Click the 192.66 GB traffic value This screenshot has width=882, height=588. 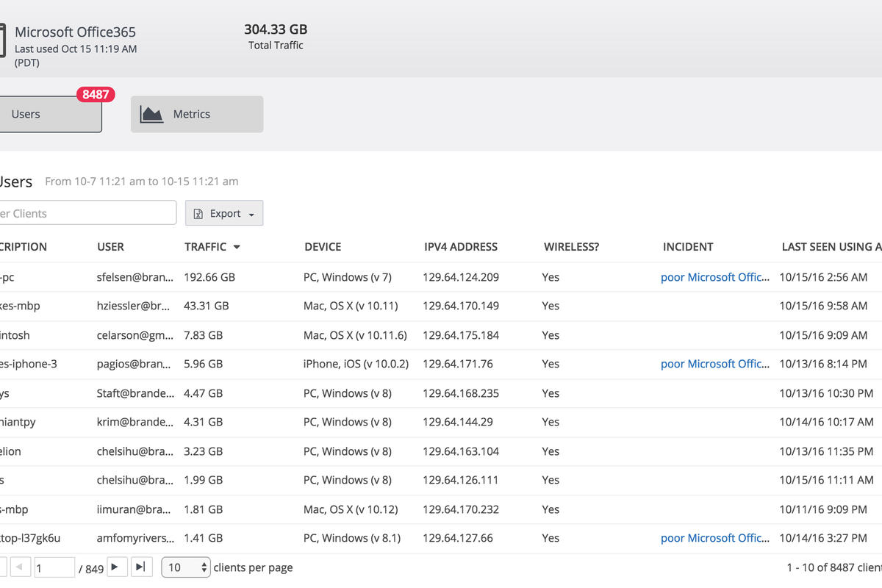209,277
